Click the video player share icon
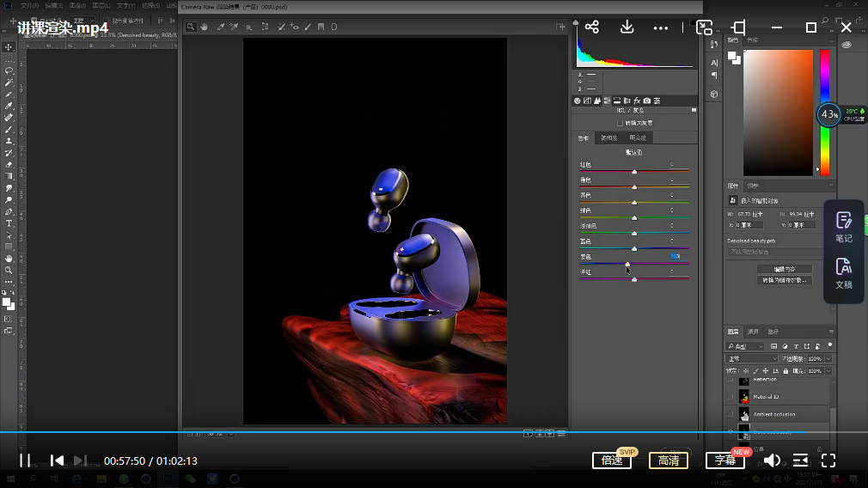The image size is (868, 488). pyautogui.click(x=592, y=27)
